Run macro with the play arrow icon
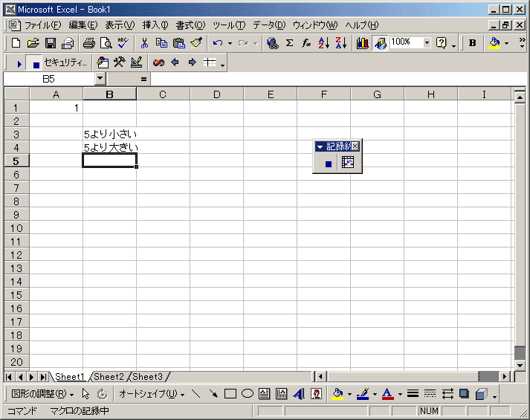 click(x=19, y=63)
